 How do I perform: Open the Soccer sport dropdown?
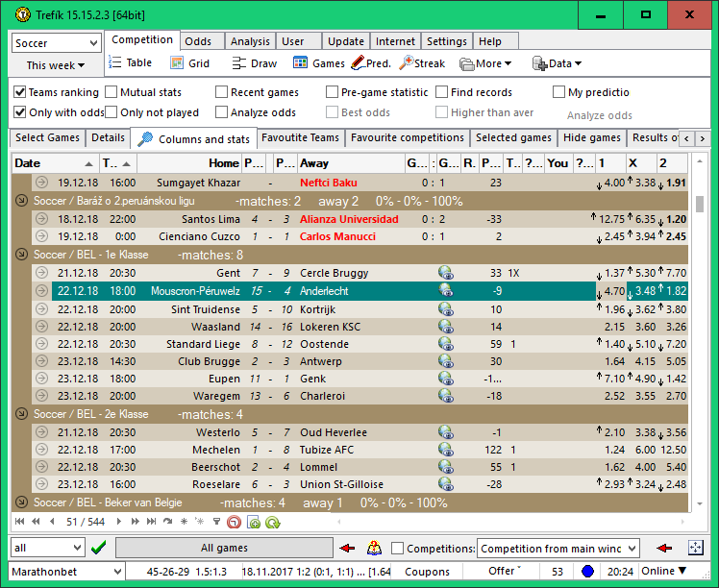(56, 43)
